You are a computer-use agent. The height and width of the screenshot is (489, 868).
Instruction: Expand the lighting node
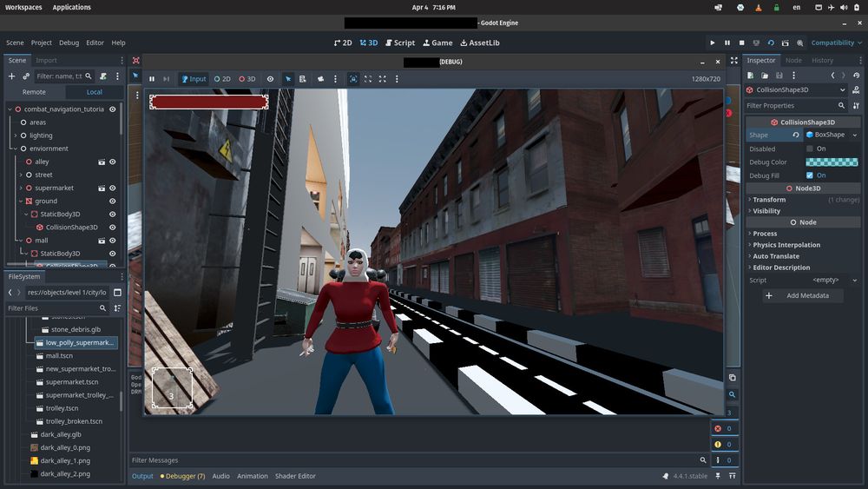16,135
